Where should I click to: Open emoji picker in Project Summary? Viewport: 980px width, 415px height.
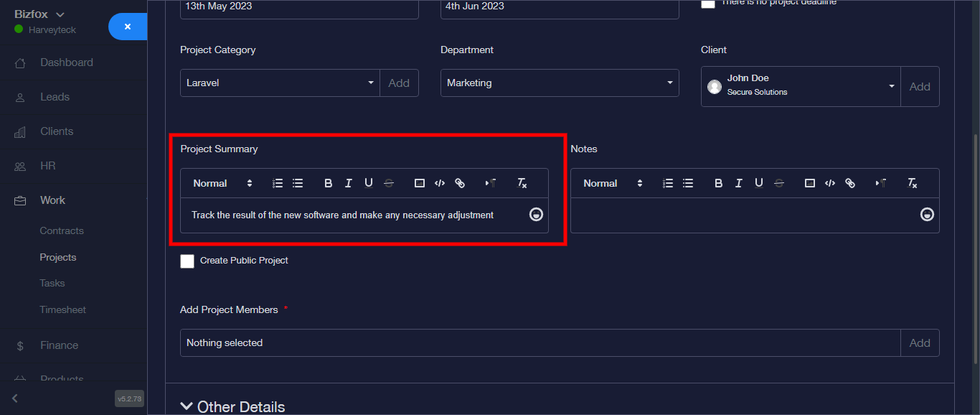(536, 215)
